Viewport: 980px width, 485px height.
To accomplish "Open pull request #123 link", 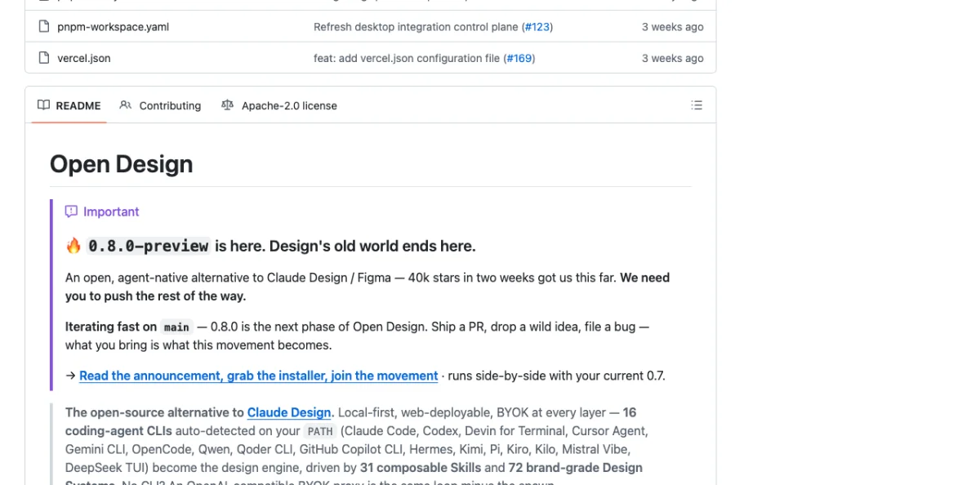I will (x=537, y=27).
